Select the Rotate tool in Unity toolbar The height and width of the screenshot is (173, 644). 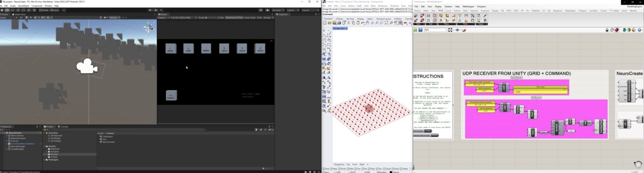[12, 10]
